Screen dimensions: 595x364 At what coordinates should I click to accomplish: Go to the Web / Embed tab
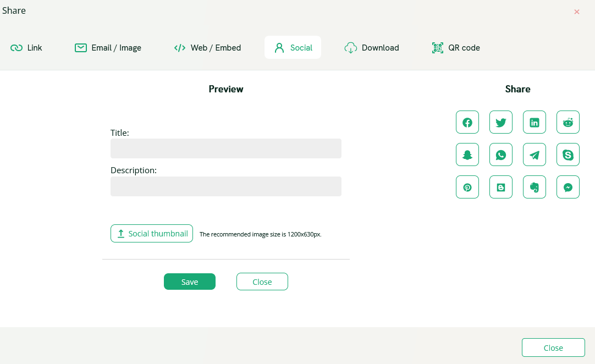tap(207, 47)
